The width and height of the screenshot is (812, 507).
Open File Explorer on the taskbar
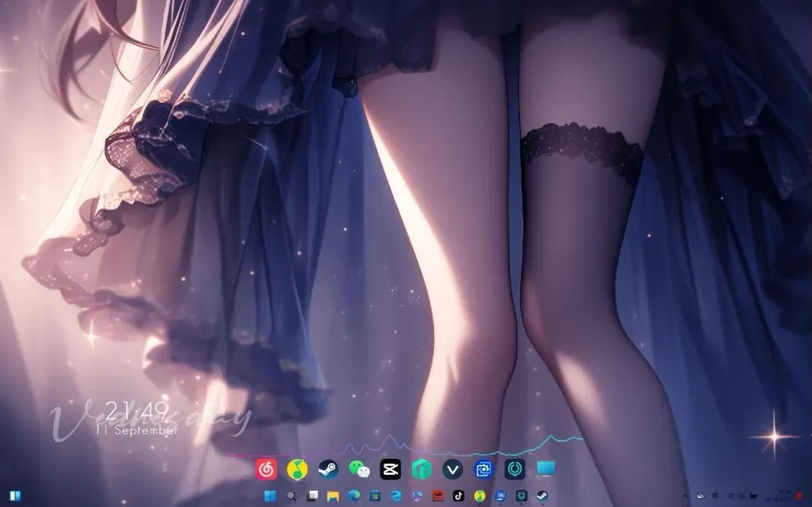tap(333, 496)
